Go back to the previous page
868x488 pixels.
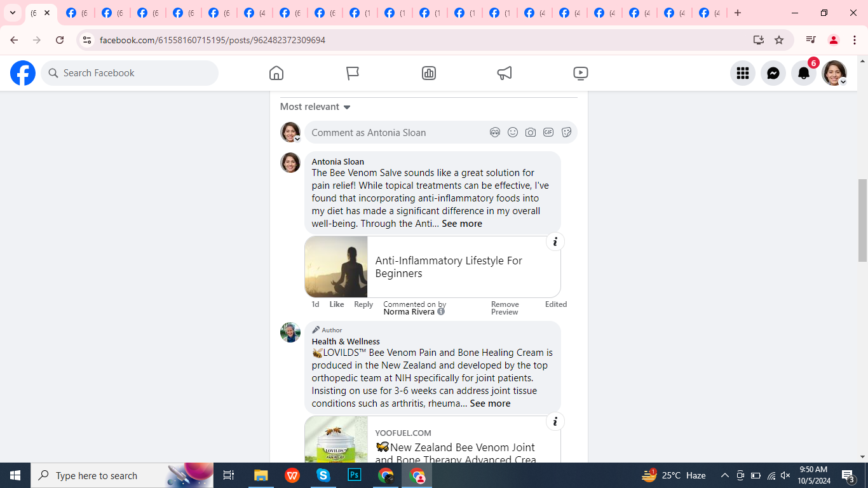[x=14, y=40]
